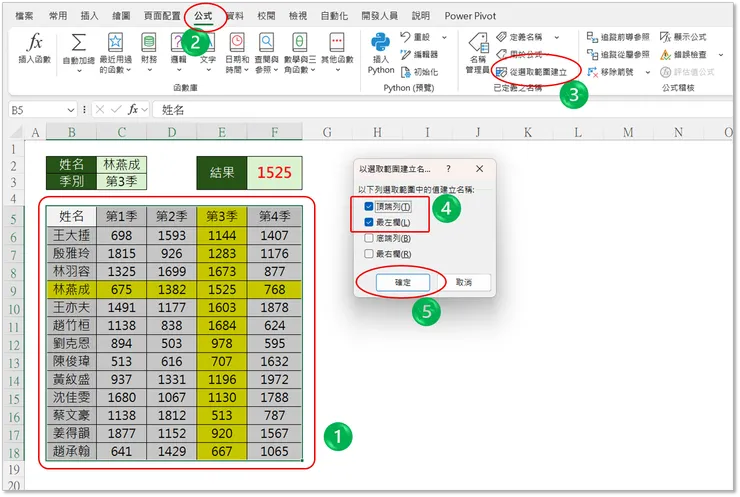The width and height of the screenshot is (740, 497).
Task: Expand the AutoSum (自動加總) dropdown arrow
Action: pos(79,70)
